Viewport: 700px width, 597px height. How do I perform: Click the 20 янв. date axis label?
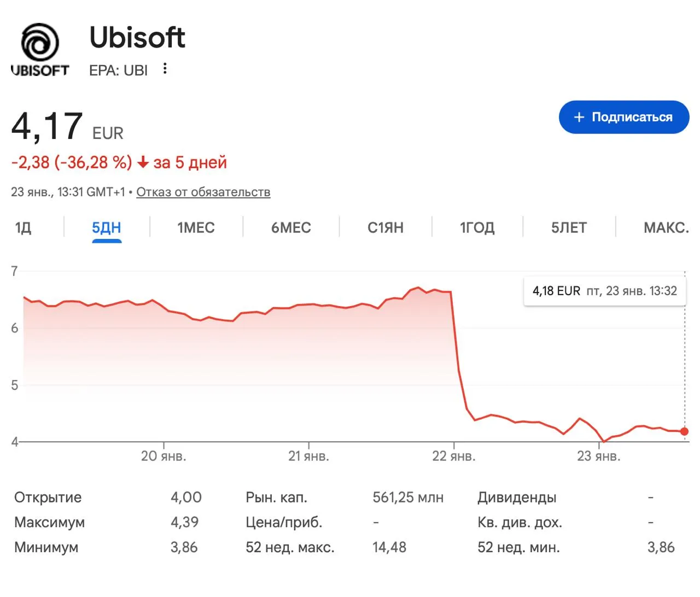point(164,456)
